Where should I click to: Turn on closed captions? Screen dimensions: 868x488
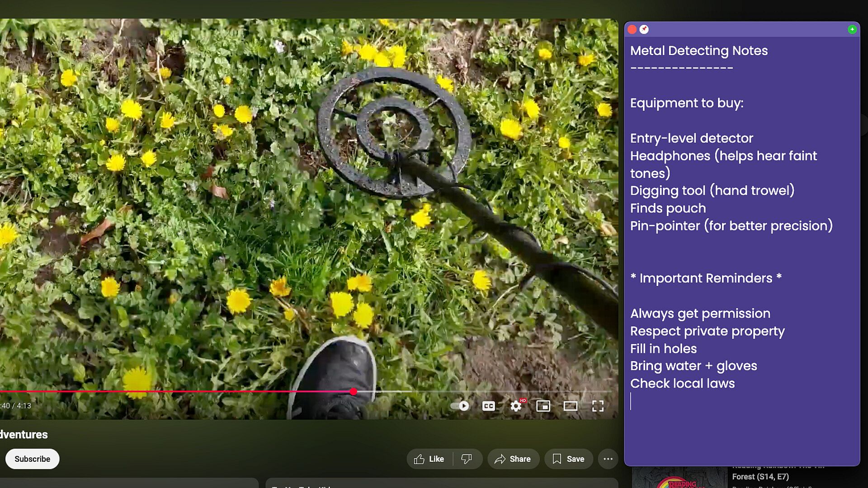(x=488, y=406)
